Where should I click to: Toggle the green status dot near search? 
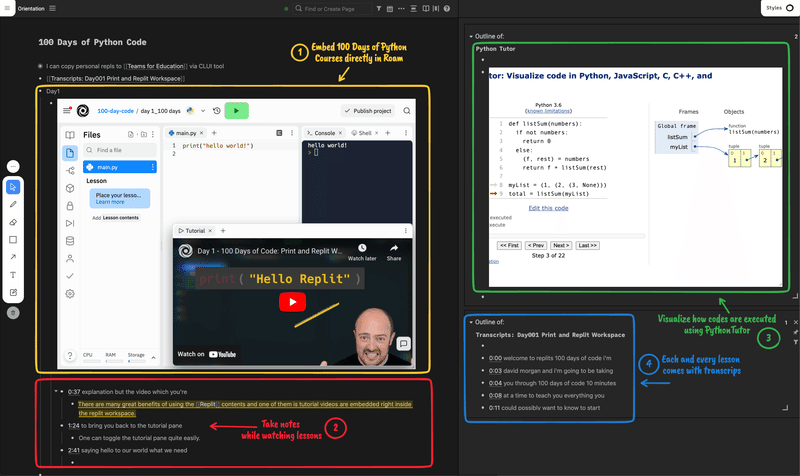coord(286,9)
